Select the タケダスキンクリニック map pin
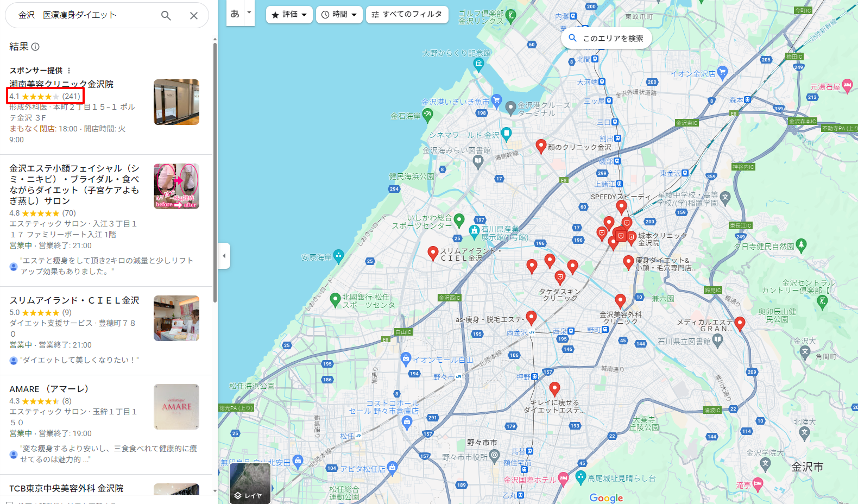This screenshot has width=858, height=504. [560, 279]
